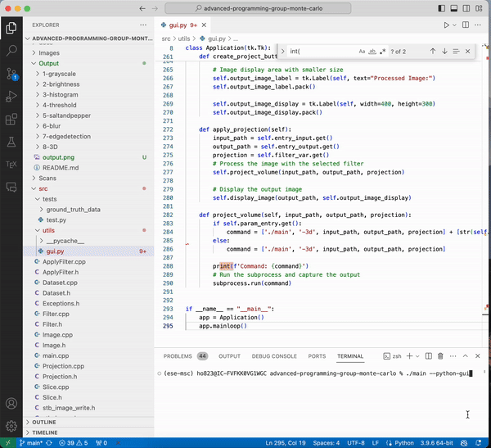Toggle Match Case in find widget
Image resolution: width=491 pixels, height=448 pixels.
tap(362, 52)
